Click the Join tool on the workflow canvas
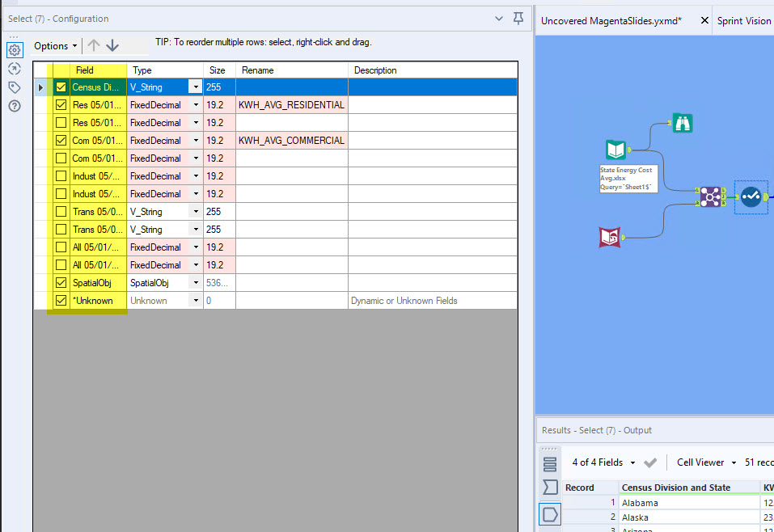This screenshot has height=532, width=774. coord(712,196)
